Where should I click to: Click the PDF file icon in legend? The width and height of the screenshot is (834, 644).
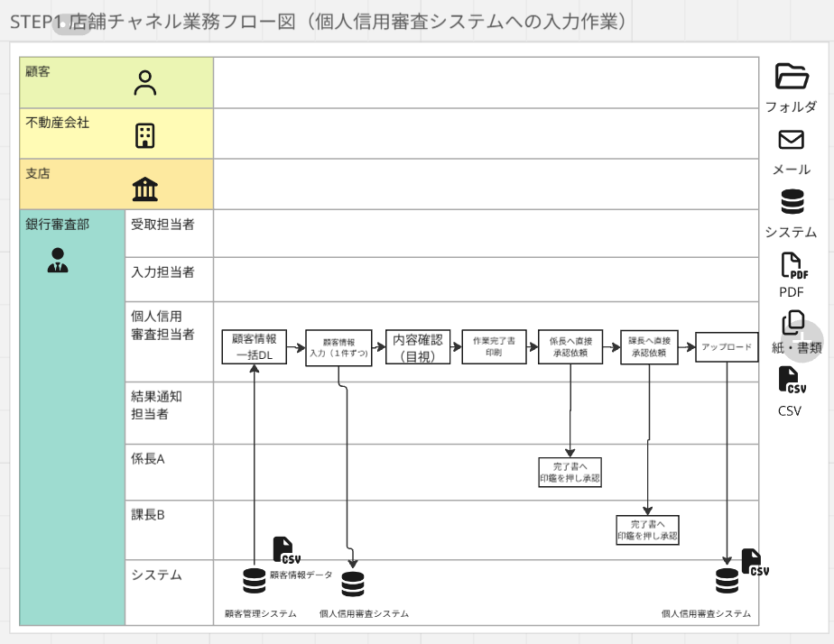pyautogui.click(x=794, y=266)
